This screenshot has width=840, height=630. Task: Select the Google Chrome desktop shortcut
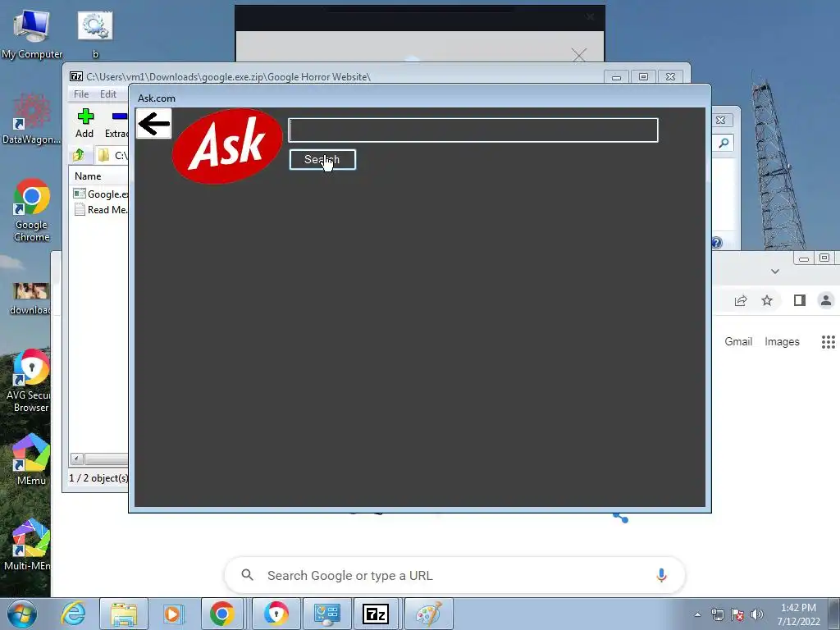point(32,210)
